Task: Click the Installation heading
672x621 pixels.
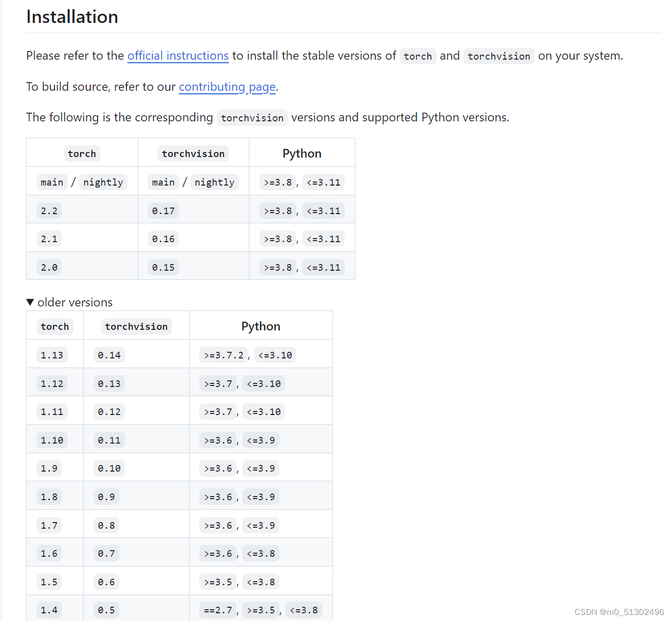Action: [x=72, y=17]
